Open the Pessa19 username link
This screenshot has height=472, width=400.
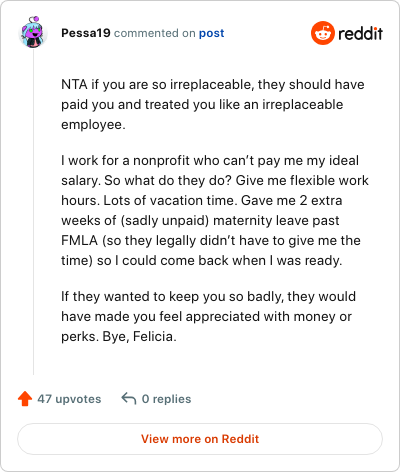[x=86, y=33]
